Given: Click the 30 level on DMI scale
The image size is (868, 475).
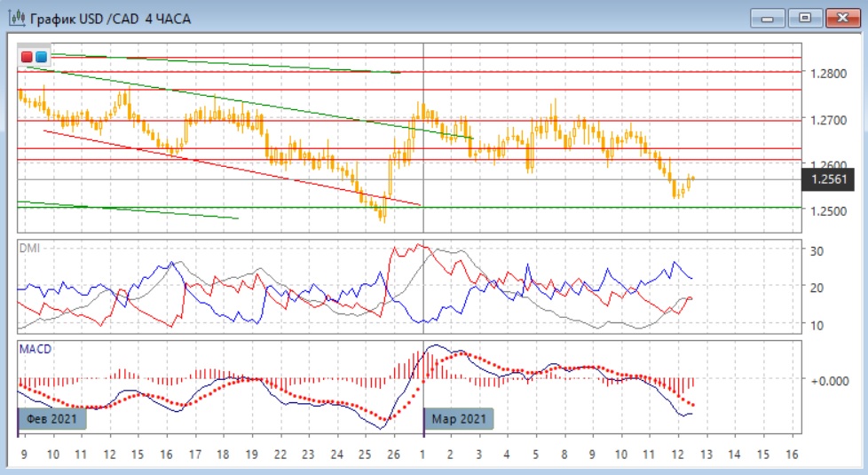Looking at the screenshot, I should pyautogui.click(x=816, y=251).
